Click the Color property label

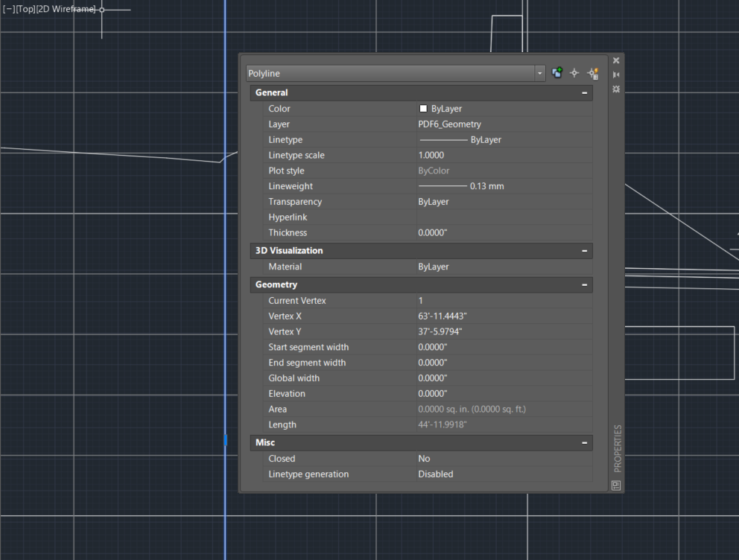[x=279, y=109]
